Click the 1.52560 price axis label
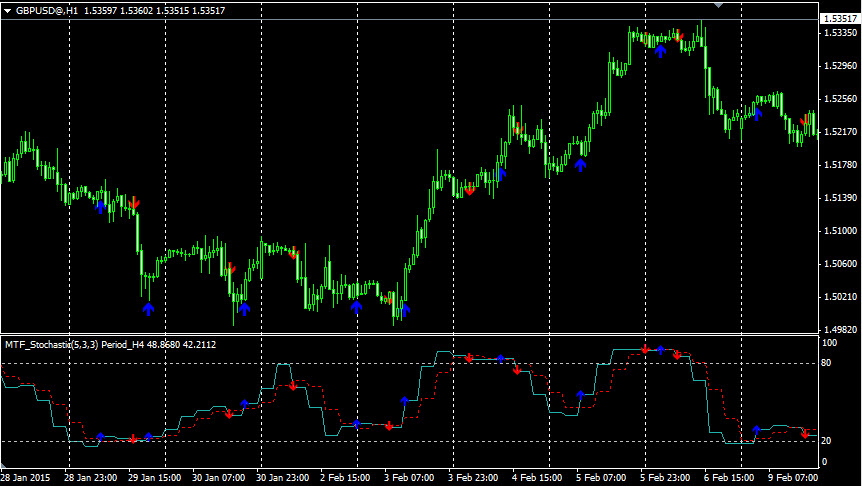 [840, 99]
